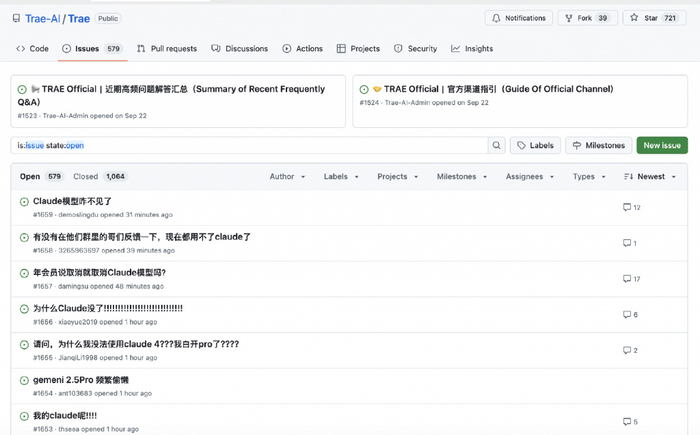This screenshot has height=435, width=700.
Task: Open 2 comments on issue #1655
Action: pos(630,350)
